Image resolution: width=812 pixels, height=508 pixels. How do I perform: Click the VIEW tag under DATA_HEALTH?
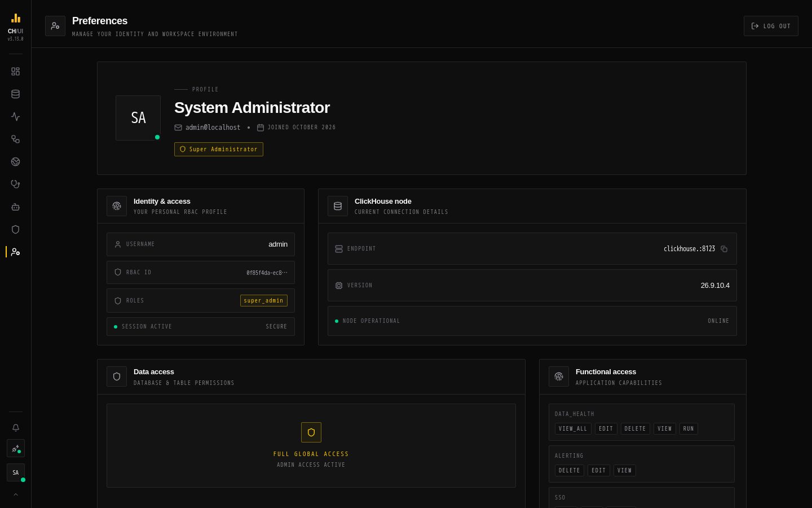click(x=665, y=429)
